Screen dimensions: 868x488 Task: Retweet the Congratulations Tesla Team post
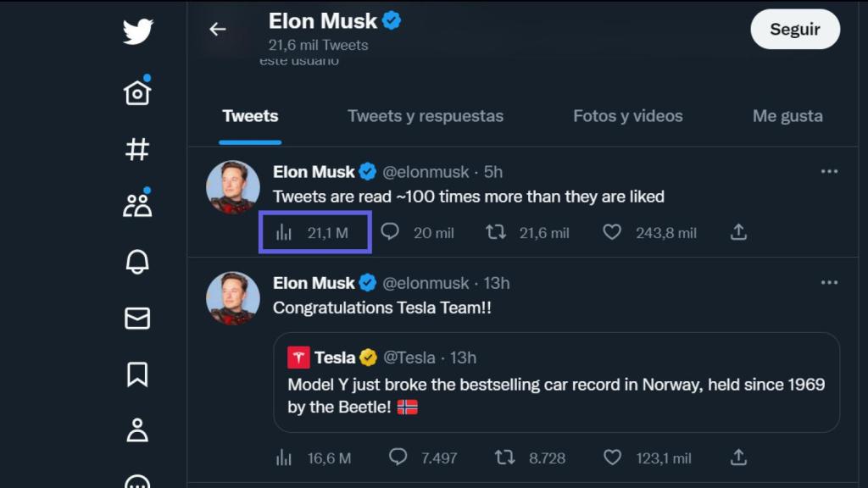pos(504,457)
